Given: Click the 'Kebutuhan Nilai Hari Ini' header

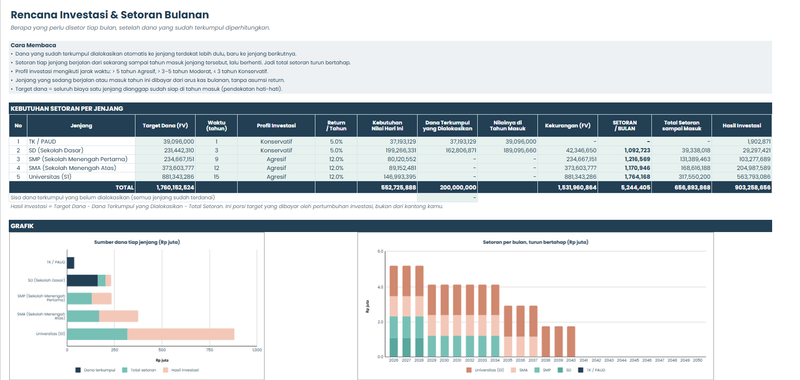Looking at the screenshot, I should tap(387, 125).
